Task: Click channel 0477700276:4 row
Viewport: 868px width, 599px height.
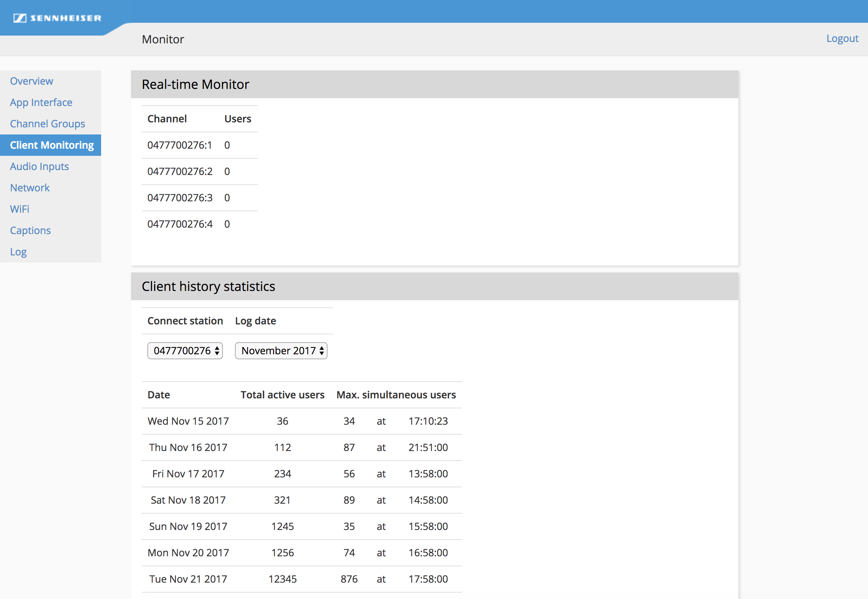Action: tap(180, 224)
